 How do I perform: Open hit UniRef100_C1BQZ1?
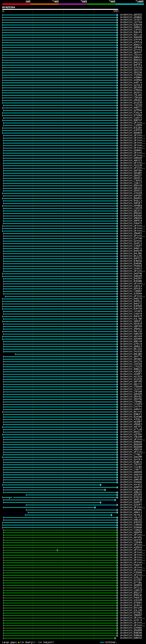131,530
